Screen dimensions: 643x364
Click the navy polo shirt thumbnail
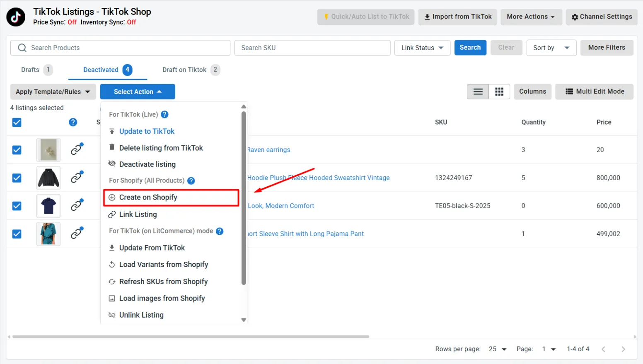(x=48, y=206)
